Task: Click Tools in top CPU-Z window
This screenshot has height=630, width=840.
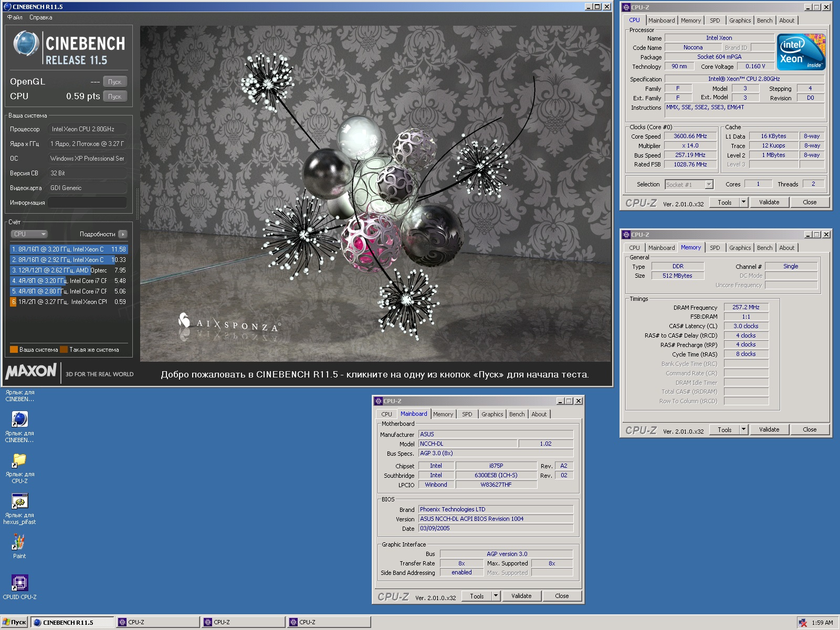Action: 724,202
